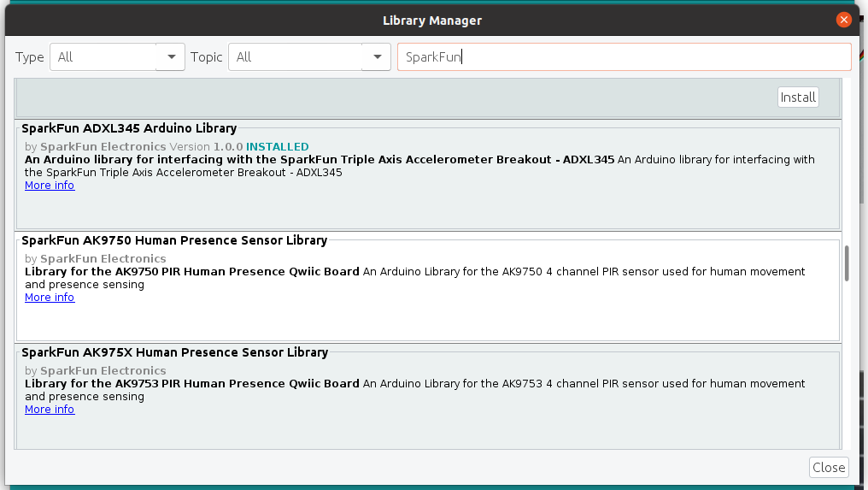Open More info link for ADXL345 library
The height and width of the screenshot is (490, 868).
tap(50, 185)
